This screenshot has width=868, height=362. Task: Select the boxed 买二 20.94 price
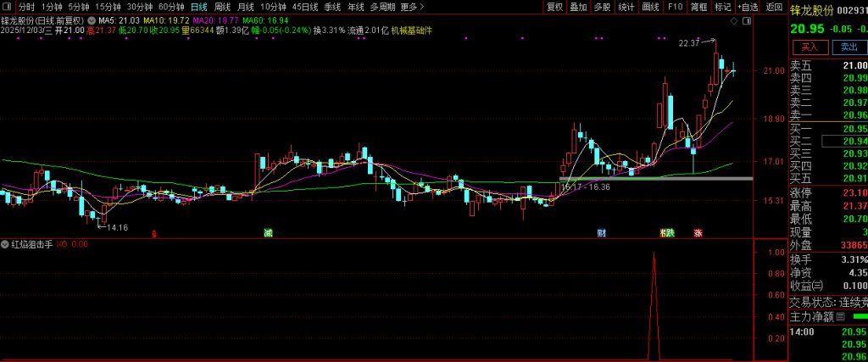click(845, 141)
